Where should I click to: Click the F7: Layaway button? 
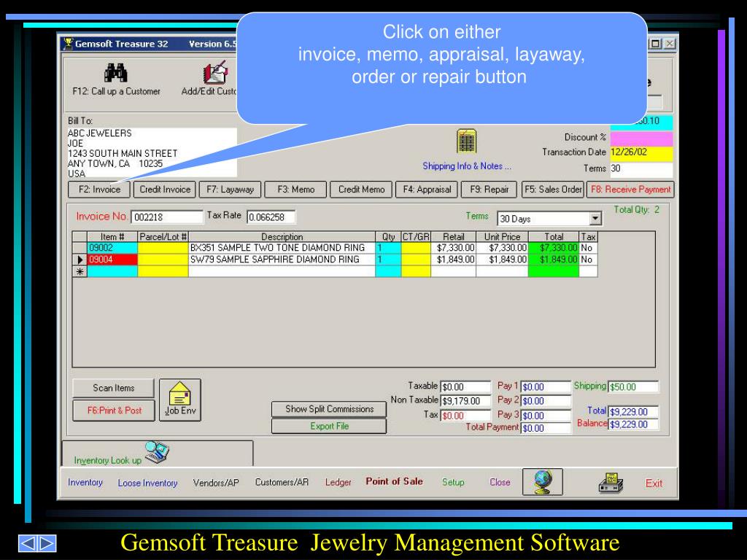tap(230, 190)
